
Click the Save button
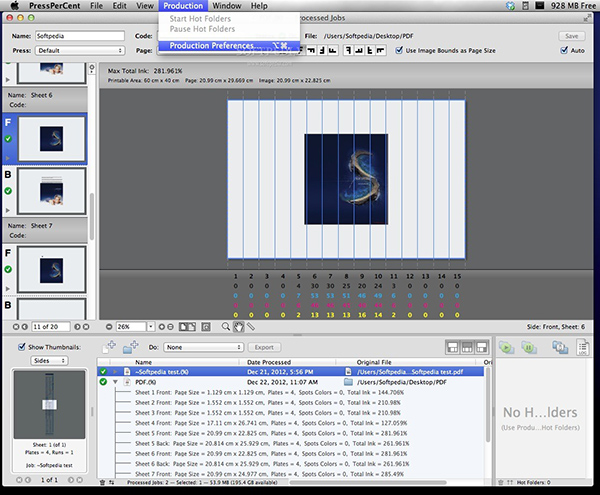tap(572, 35)
